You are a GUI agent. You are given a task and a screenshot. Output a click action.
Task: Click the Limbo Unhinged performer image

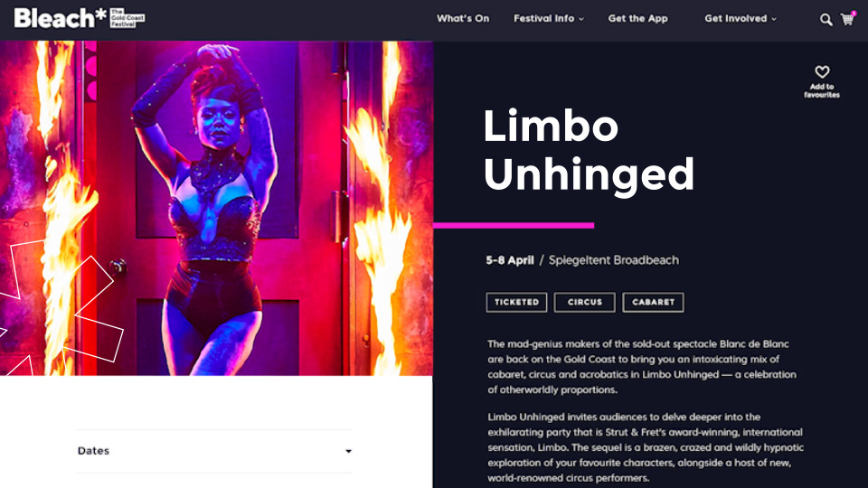pyautogui.click(x=216, y=208)
